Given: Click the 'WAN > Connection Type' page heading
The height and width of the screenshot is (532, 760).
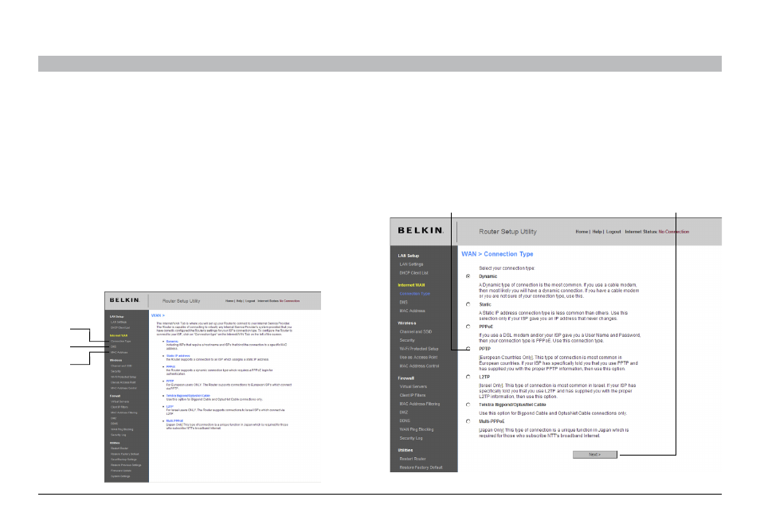Looking at the screenshot, I should [x=497, y=254].
